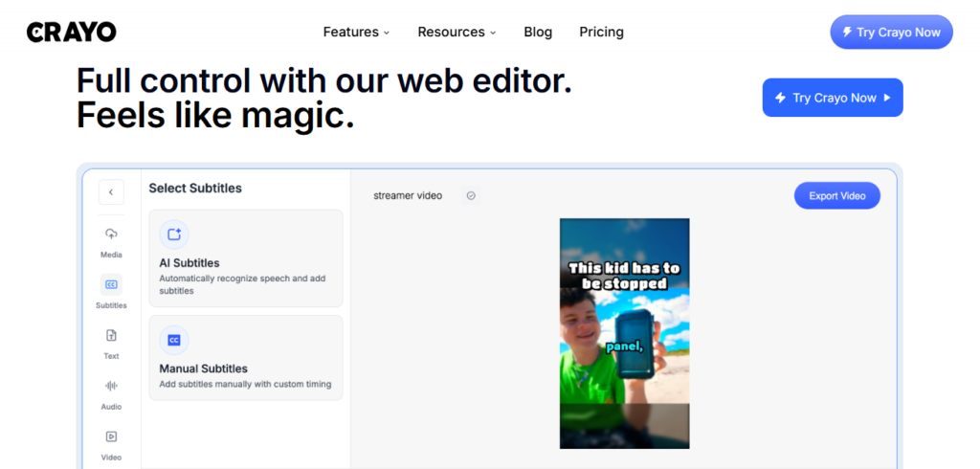This screenshot has height=469, width=980.
Task: Select the Video icon in sidebar
Action: pos(111,437)
